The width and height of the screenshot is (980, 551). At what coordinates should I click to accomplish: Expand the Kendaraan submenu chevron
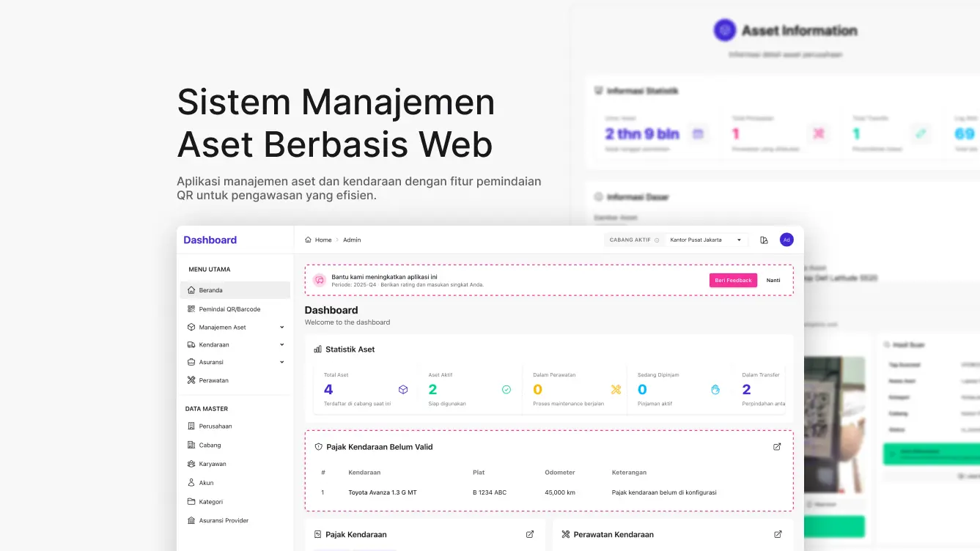pos(282,344)
